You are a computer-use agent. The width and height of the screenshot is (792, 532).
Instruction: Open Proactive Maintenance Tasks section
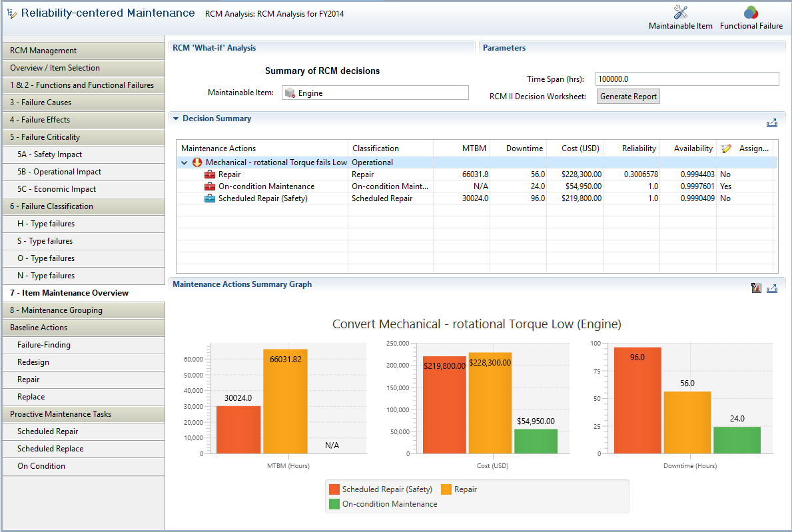tap(84, 414)
